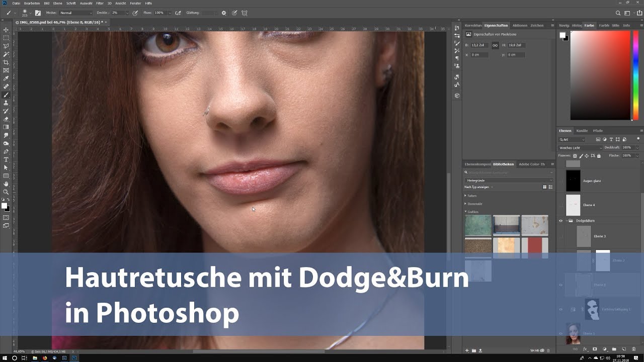Screen dimensions: 644x362
Task: Select the Pen tool
Action: pyautogui.click(x=6, y=151)
